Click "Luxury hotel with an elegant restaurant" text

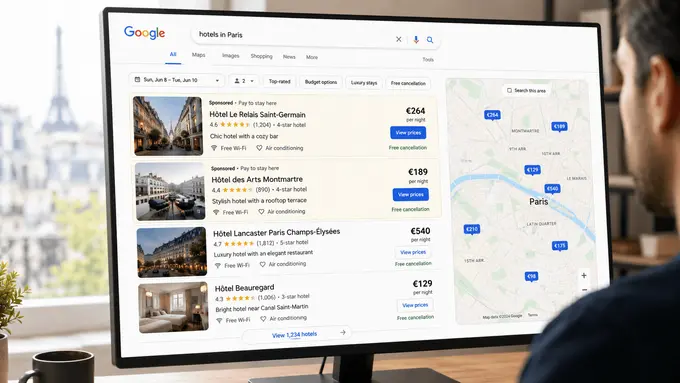tap(263, 253)
